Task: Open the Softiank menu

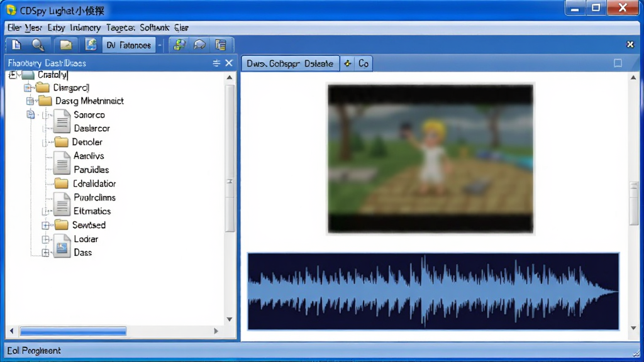Action: [155, 28]
